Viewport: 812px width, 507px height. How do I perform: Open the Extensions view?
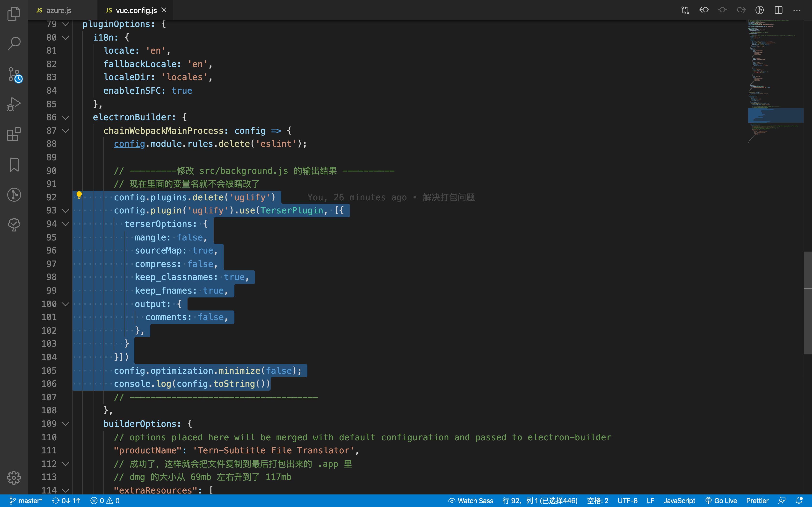(14, 134)
